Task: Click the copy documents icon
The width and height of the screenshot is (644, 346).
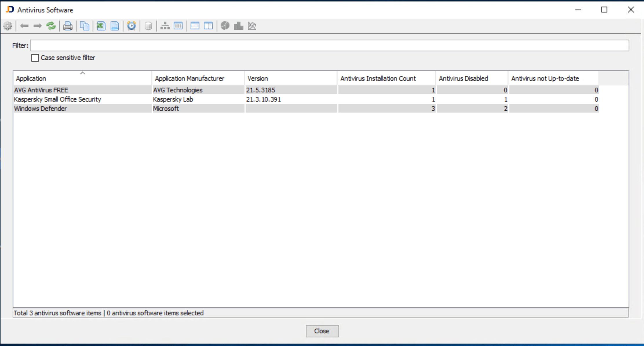Action: click(x=84, y=26)
